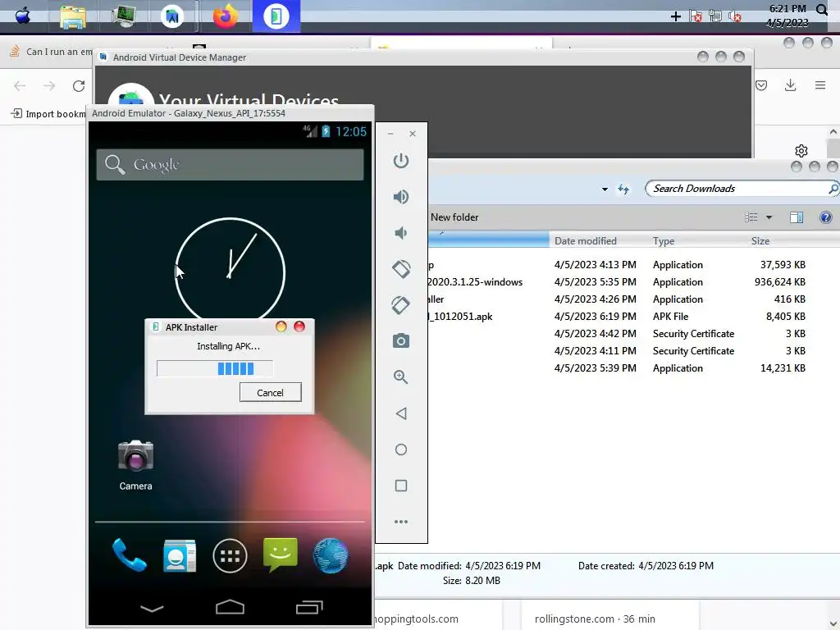Screen dimensions: 840x630
Task: Select the 14,231 KB Application row
Action: coord(616,368)
